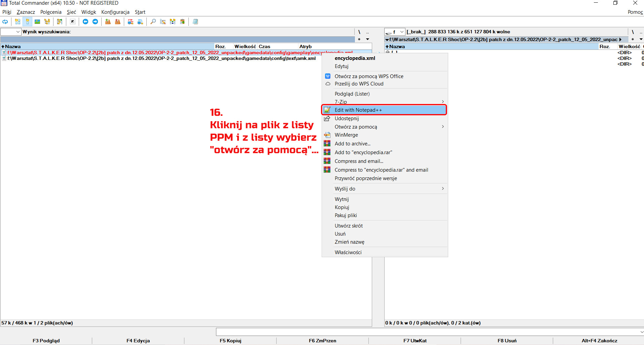Open file search magnifier icon
The image size is (644, 345).
(x=153, y=22)
